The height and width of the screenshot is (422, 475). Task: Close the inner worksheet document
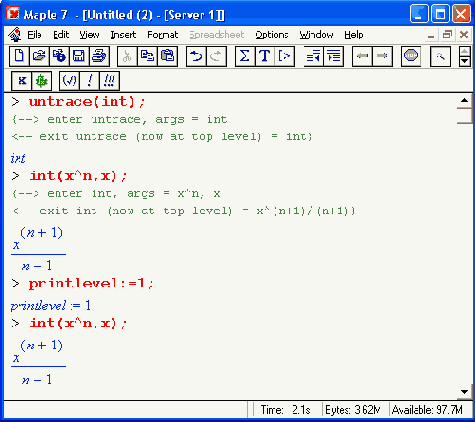point(464,35)
